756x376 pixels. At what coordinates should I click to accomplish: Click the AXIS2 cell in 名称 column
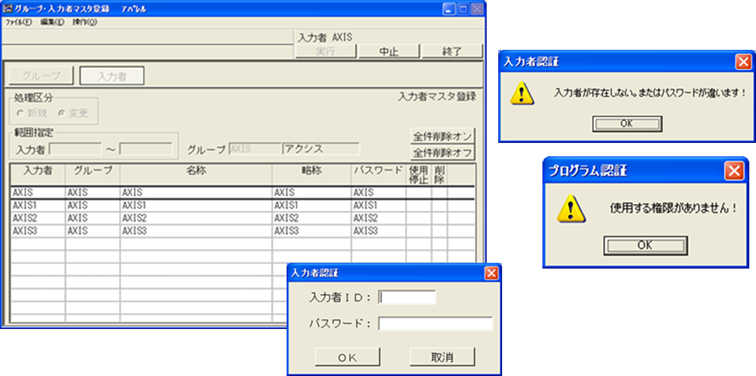click(196, 218)
